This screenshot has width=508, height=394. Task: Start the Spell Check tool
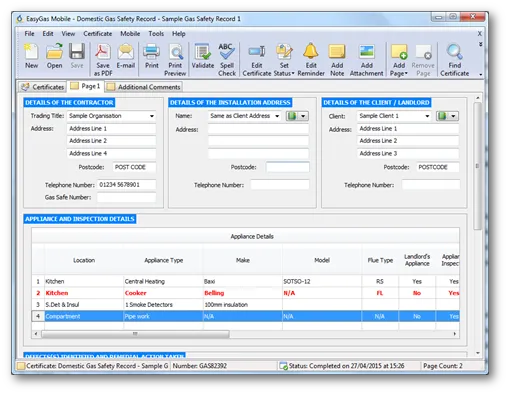227,60
